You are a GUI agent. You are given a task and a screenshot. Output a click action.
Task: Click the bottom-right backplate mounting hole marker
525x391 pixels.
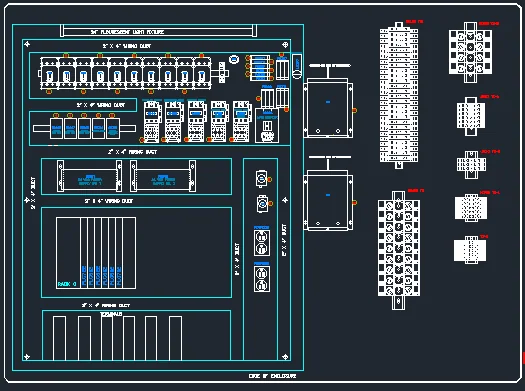coord(285,357)
